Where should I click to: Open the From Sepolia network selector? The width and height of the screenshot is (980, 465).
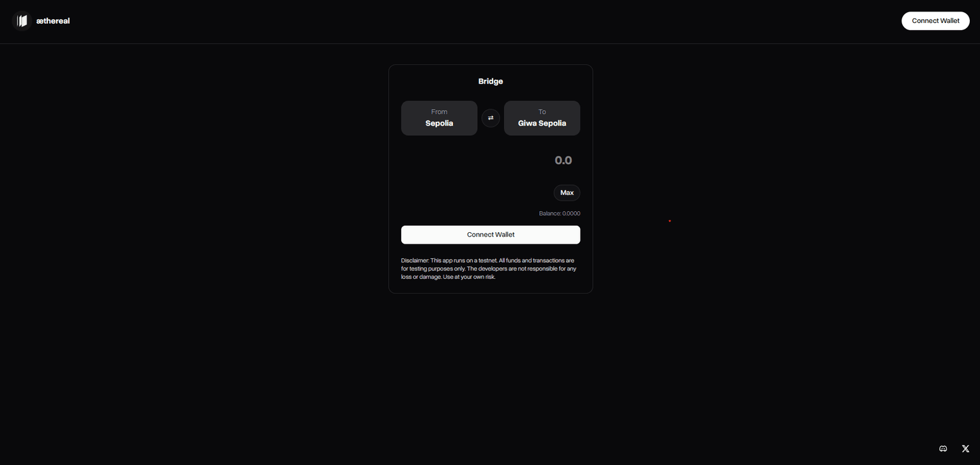point(439,118)
